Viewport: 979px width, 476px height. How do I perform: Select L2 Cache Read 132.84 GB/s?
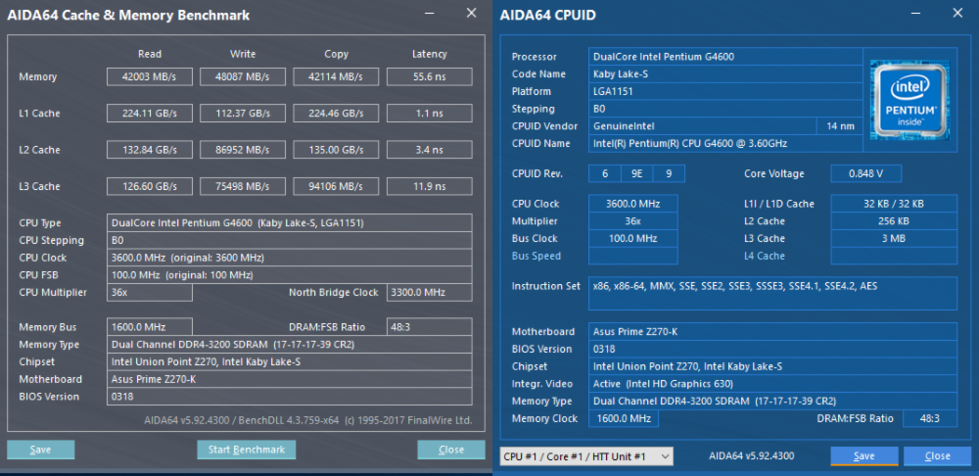(149, 150)
